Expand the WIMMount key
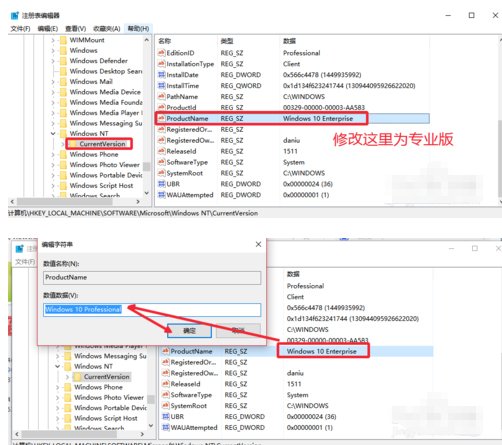This screenshot has height=445, width=502. pos(53,40)
